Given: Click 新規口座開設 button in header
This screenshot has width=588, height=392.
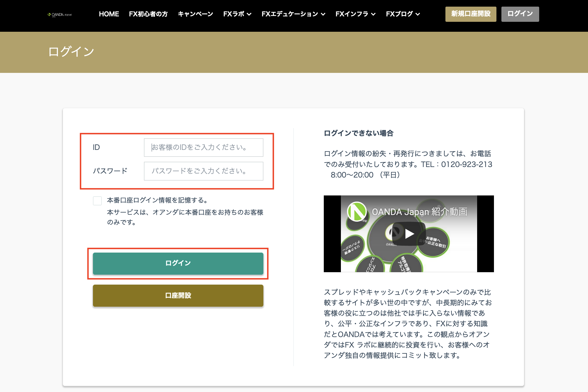Looking at the screenshot, I should point(471,14).
